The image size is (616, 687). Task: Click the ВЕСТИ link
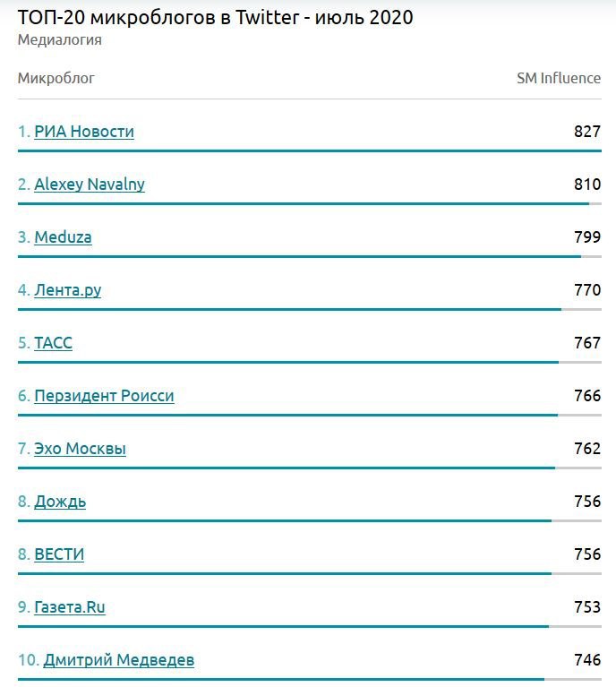coord(59,554)
